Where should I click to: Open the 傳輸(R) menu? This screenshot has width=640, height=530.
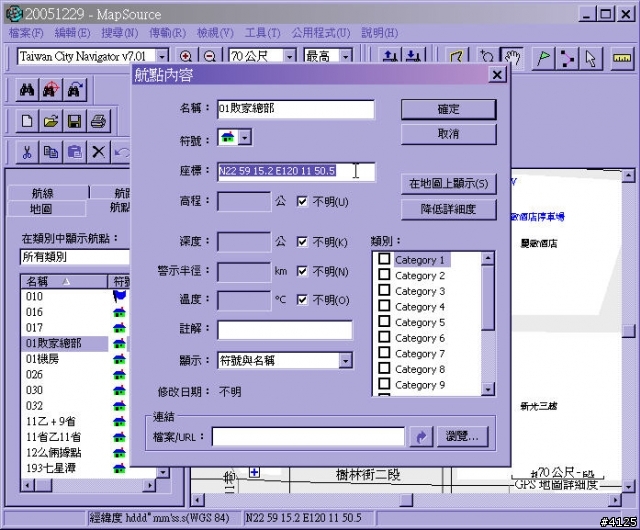pos(168,33)
